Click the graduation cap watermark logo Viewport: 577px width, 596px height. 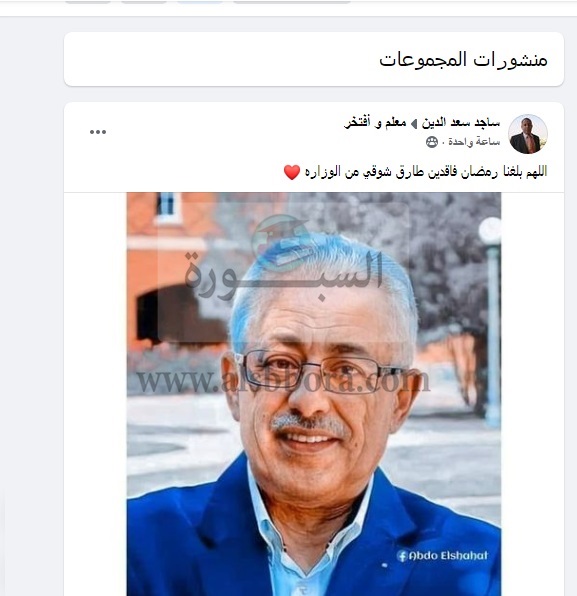point(281,242)
